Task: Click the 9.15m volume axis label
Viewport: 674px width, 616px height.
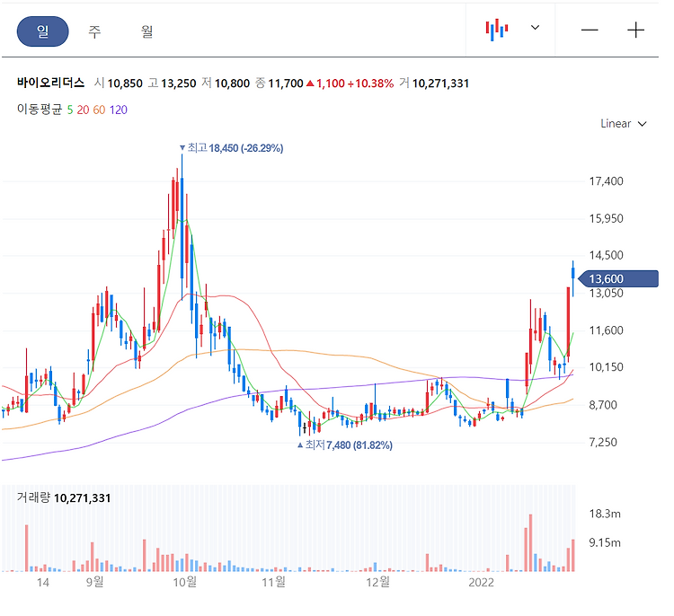Action: tap(605, 543)
